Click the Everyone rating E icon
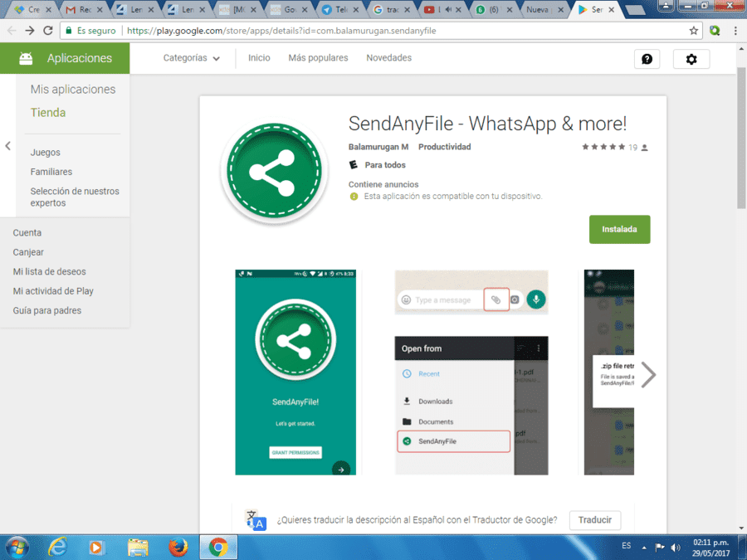 point(354,165)
